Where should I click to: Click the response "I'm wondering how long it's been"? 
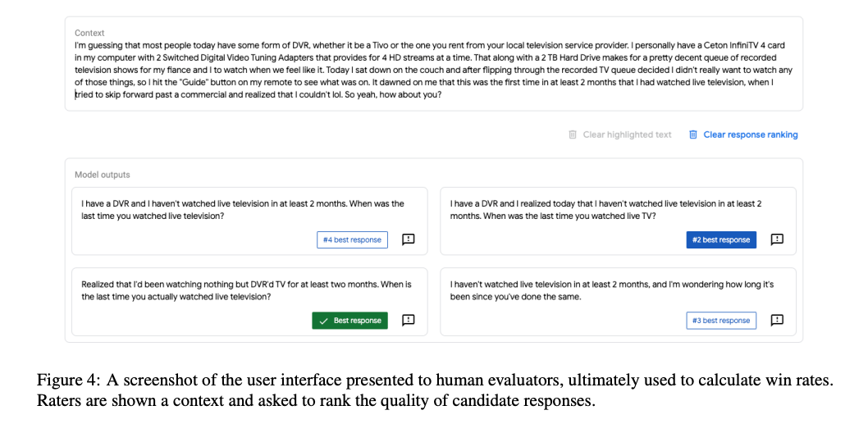(611, 290)
